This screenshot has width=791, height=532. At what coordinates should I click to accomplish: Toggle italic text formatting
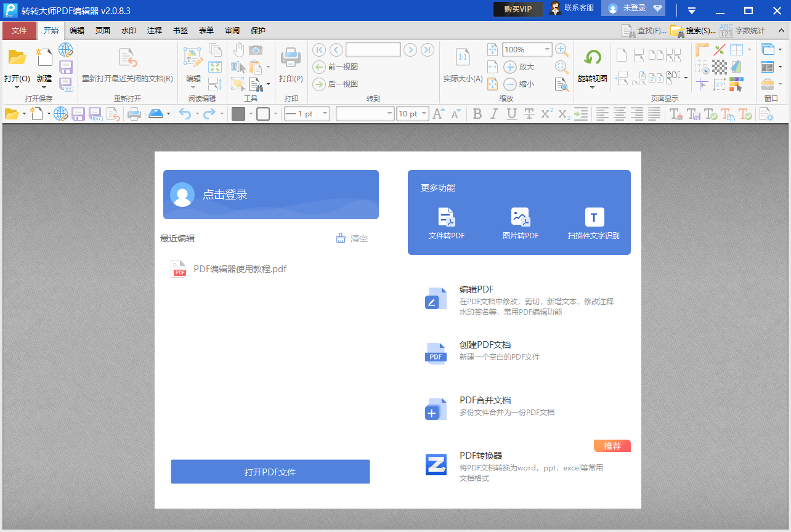[x=493, y=114]
